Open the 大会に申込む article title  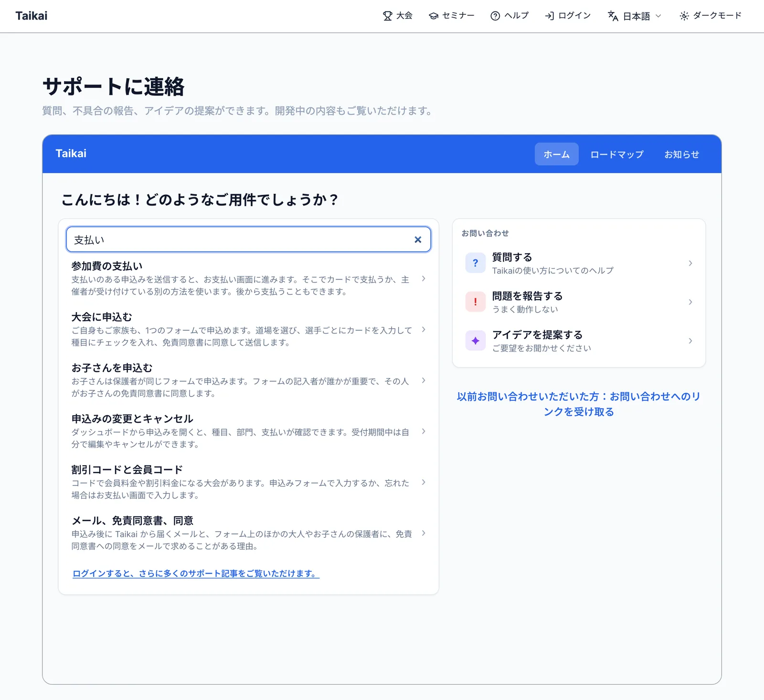tap(102, 317)
